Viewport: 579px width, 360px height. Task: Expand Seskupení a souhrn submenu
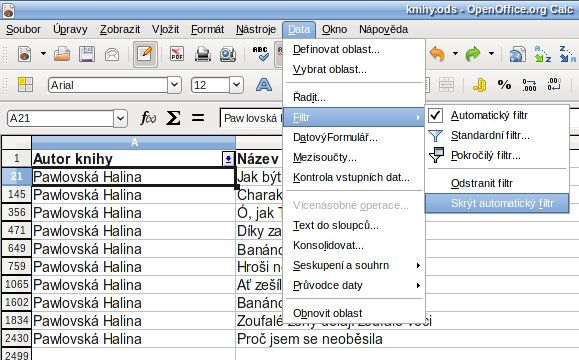click(x=418, y=265)
